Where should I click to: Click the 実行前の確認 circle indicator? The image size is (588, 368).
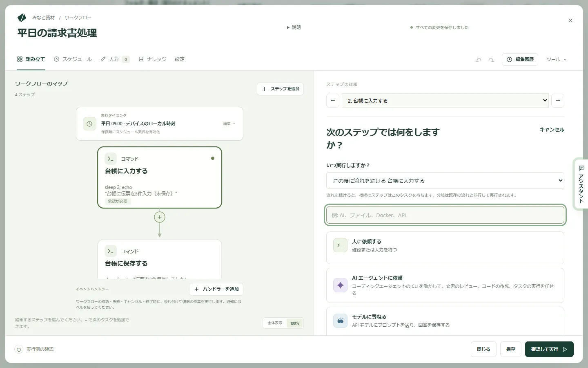(19, 350)
